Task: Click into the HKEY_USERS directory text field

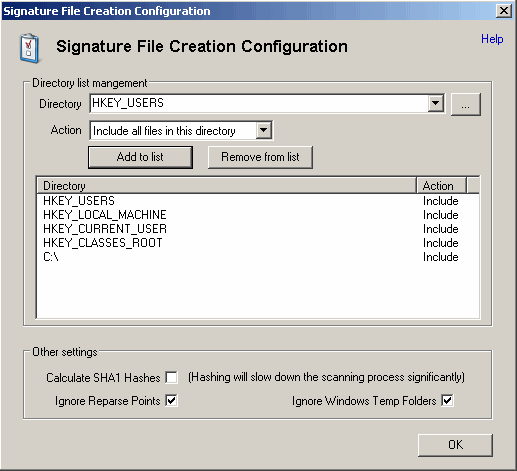Action: click(259, 103)
